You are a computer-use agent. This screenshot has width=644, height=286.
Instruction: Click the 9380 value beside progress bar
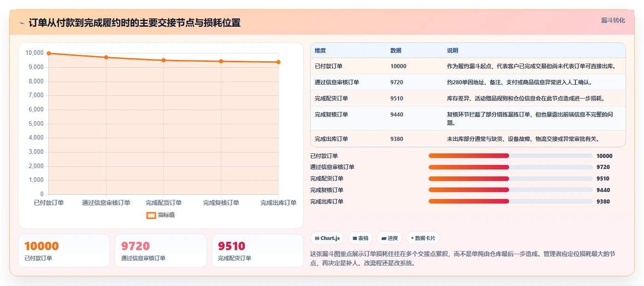603,202
